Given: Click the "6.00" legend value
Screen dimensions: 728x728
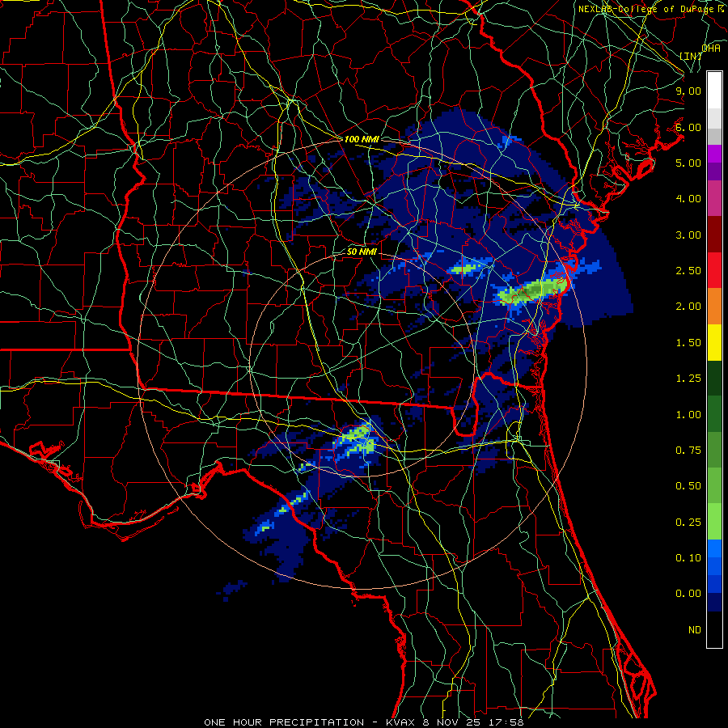Looking at the screenshot, I should click(688, 127).
